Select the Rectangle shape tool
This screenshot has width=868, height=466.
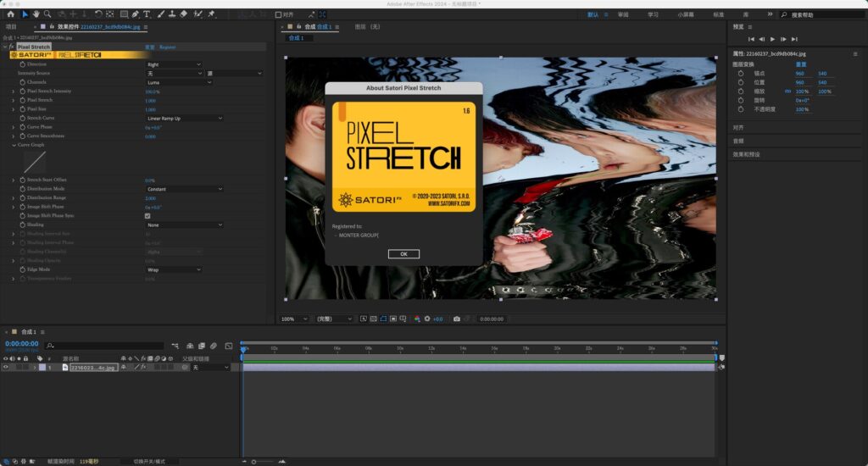(124, 14)
